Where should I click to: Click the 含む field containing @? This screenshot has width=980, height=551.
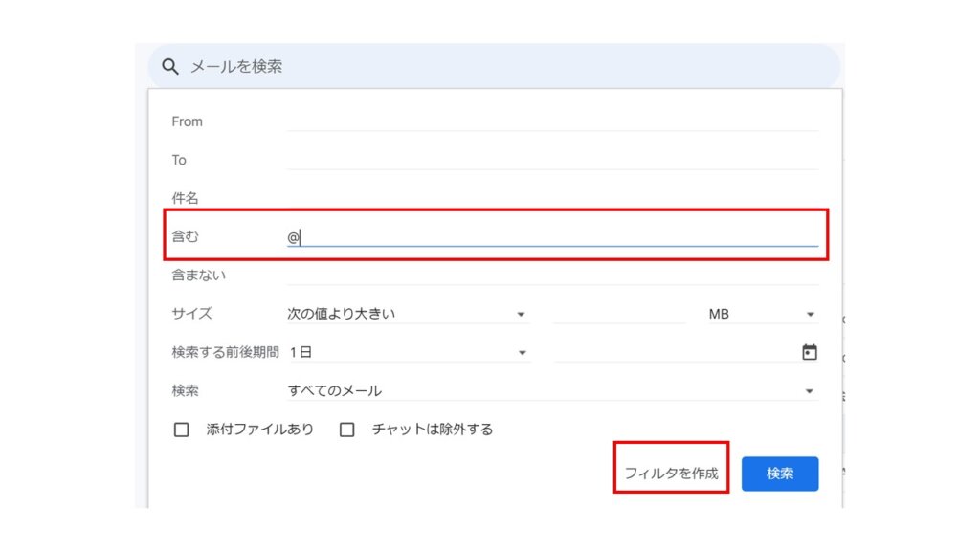pos(552,237)
